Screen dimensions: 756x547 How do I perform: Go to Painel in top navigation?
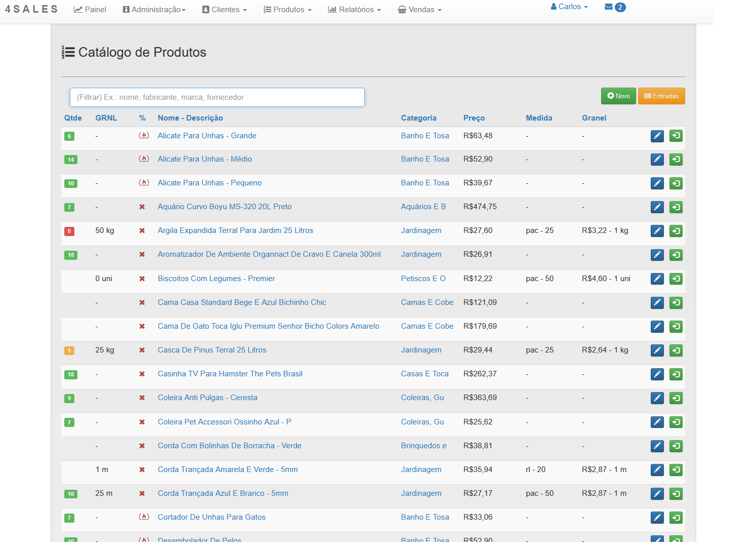coord(90,10)
